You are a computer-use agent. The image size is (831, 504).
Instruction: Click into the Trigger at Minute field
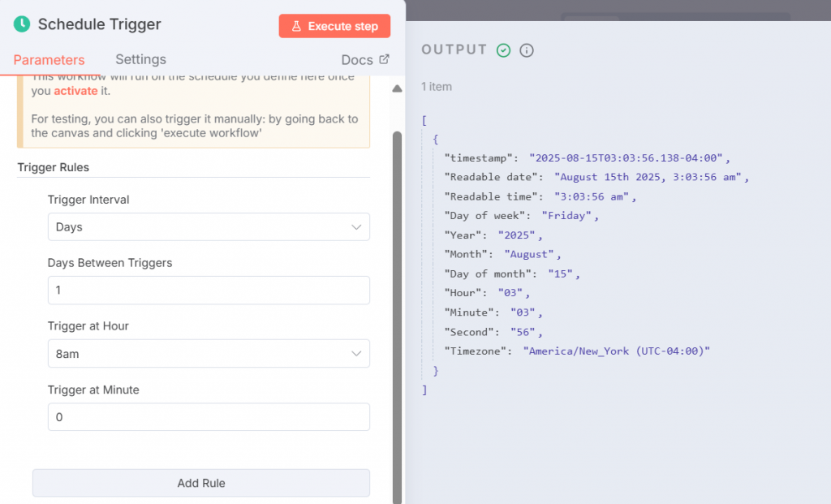[x=209, y=417]
